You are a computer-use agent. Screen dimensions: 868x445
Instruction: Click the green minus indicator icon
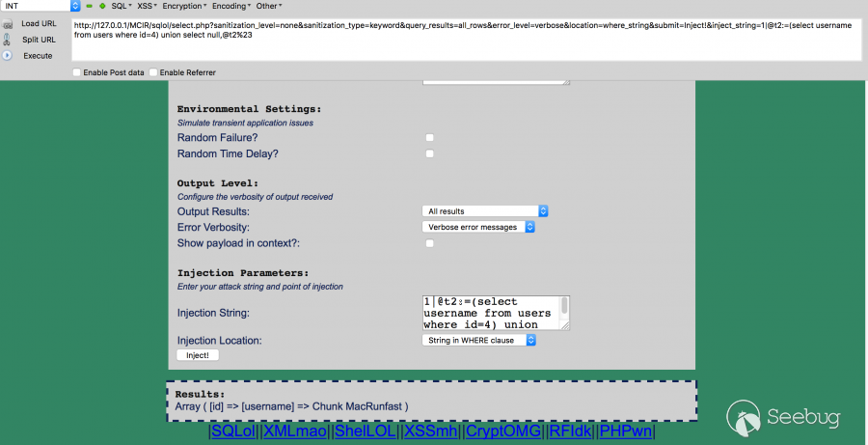89,6
